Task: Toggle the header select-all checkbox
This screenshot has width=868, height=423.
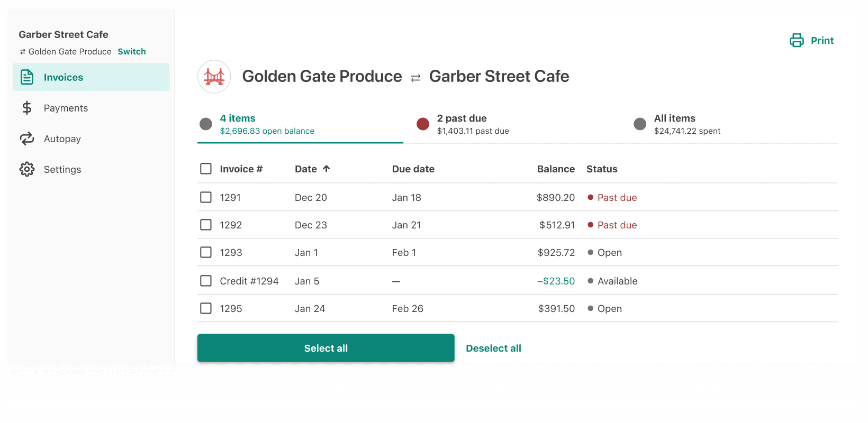Action: [x=206, y=169]
